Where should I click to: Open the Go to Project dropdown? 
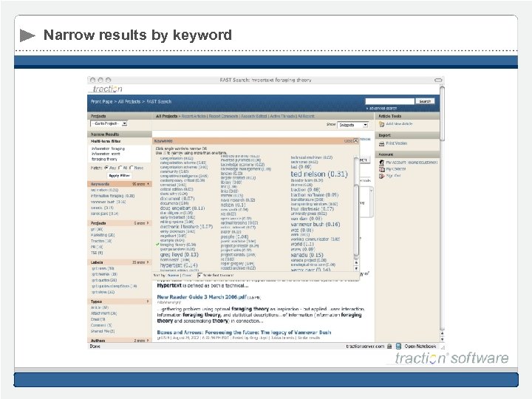click(x=109, y=124)
